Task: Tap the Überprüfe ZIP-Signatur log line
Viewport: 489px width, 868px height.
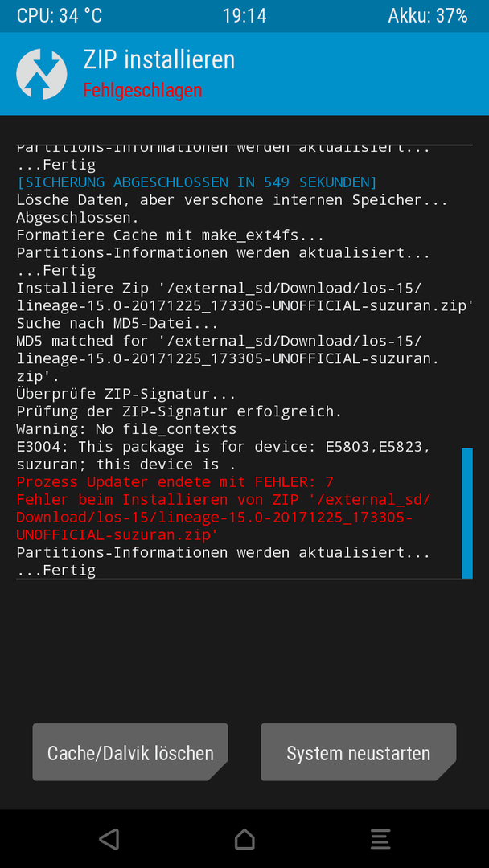Action: coord(126,394)
